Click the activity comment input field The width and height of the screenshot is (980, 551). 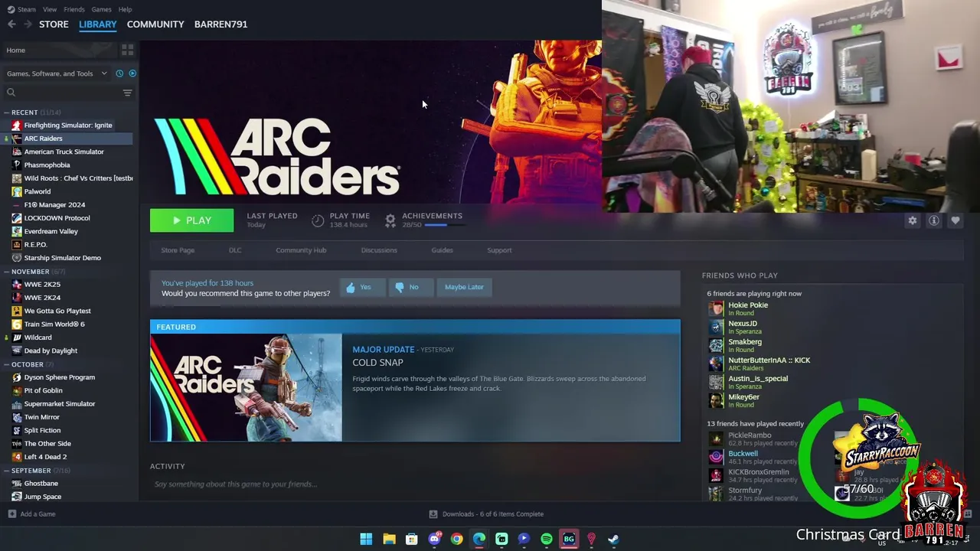coord(413,484)
